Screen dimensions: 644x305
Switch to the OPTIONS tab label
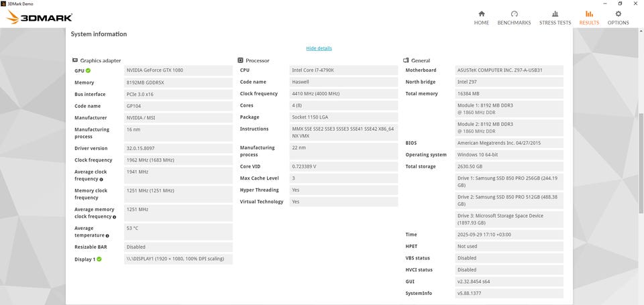618,23
